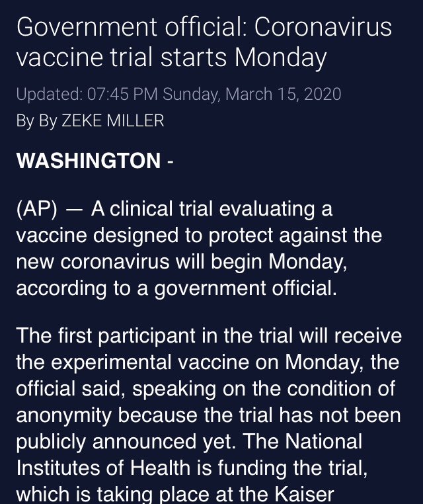423x504 pixels.
Task: Click the date March 15, 2020
Action: click(283, 95)
